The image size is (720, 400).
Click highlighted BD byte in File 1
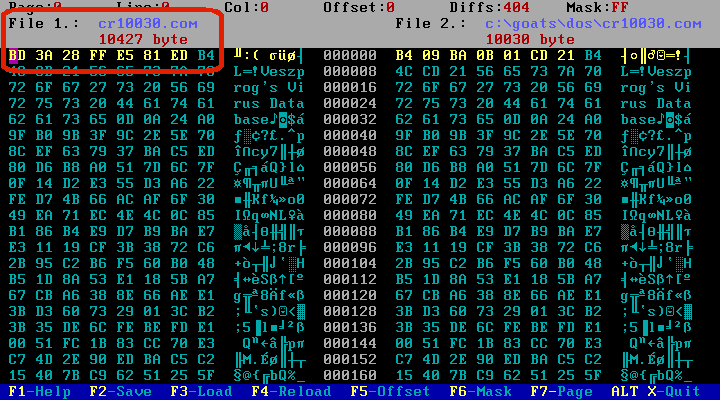click(17, 56)
